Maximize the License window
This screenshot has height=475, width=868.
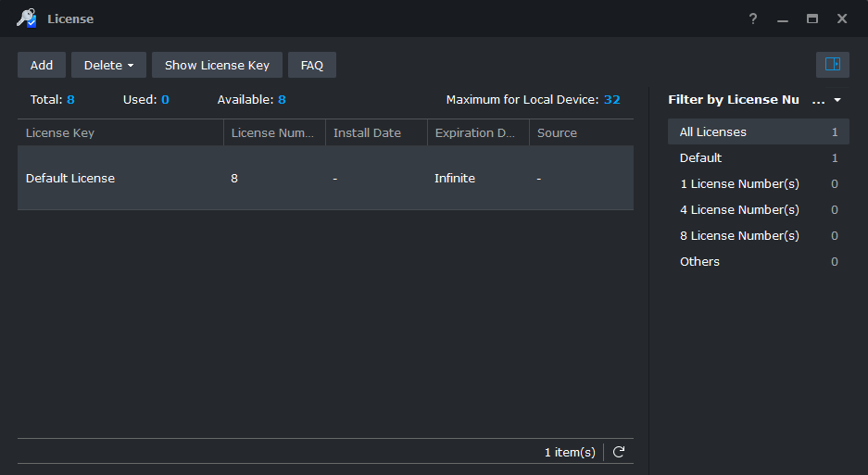(x=812, y=19)
